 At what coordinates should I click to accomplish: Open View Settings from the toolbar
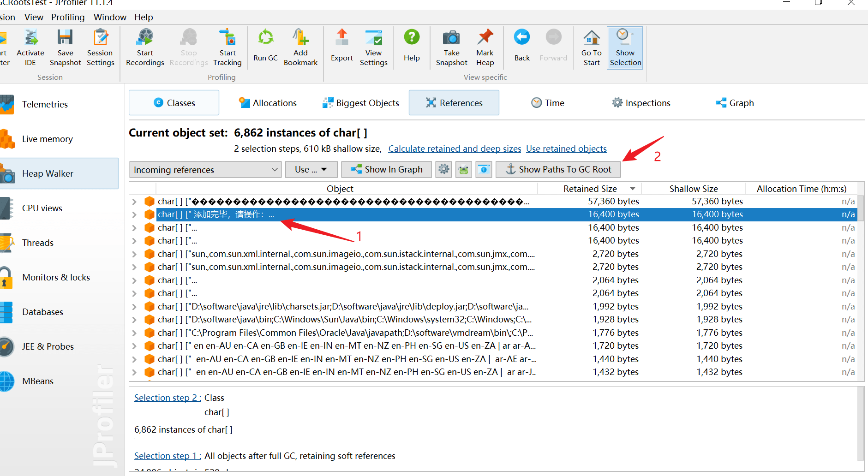373,47
